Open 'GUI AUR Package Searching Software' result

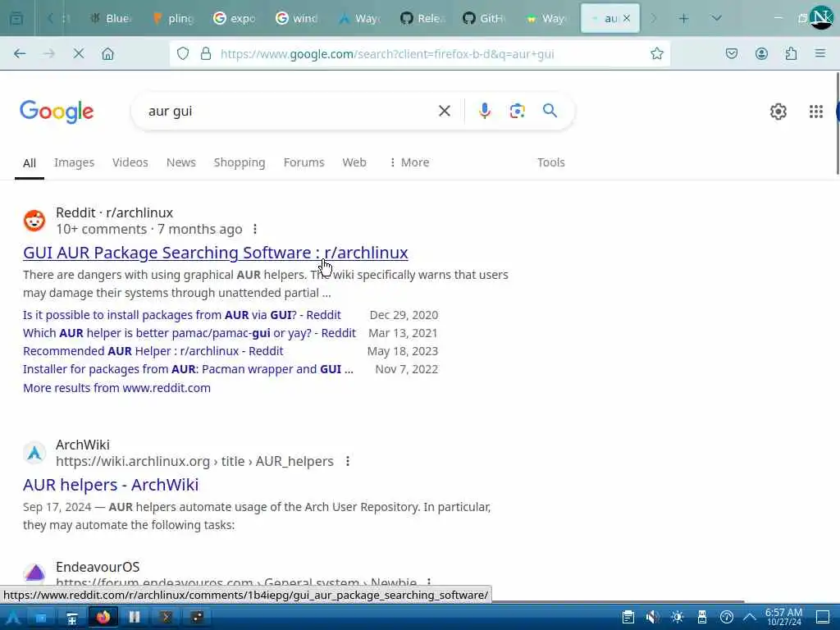tap(216, 253)
